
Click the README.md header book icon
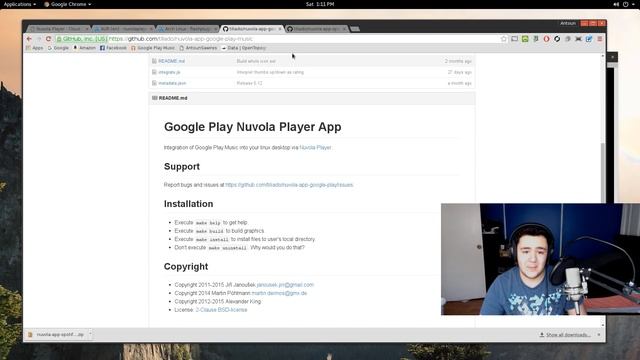click(155, 98)
